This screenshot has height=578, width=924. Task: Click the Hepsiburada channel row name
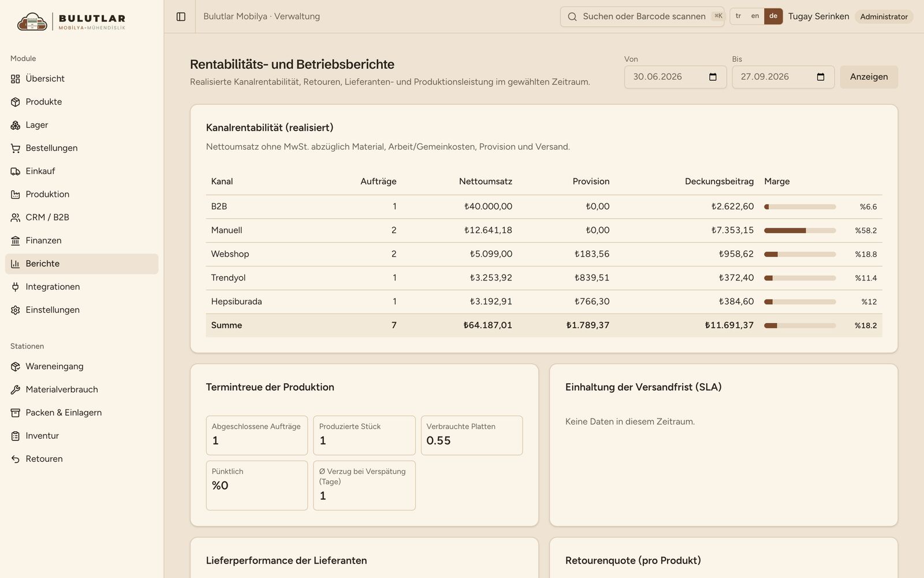coord(236,301)
